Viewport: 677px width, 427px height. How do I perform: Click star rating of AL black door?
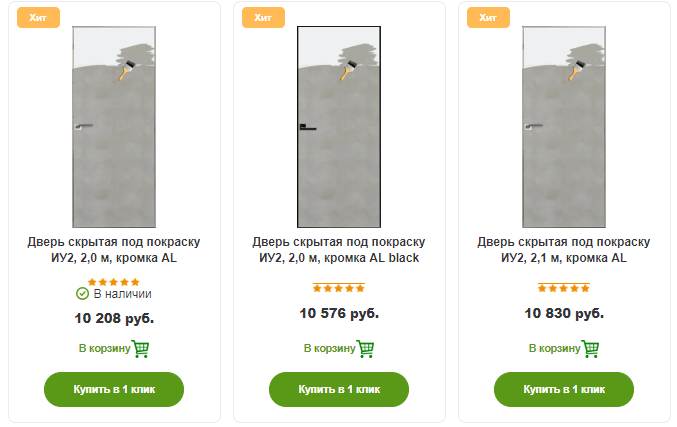pos(339,289)
